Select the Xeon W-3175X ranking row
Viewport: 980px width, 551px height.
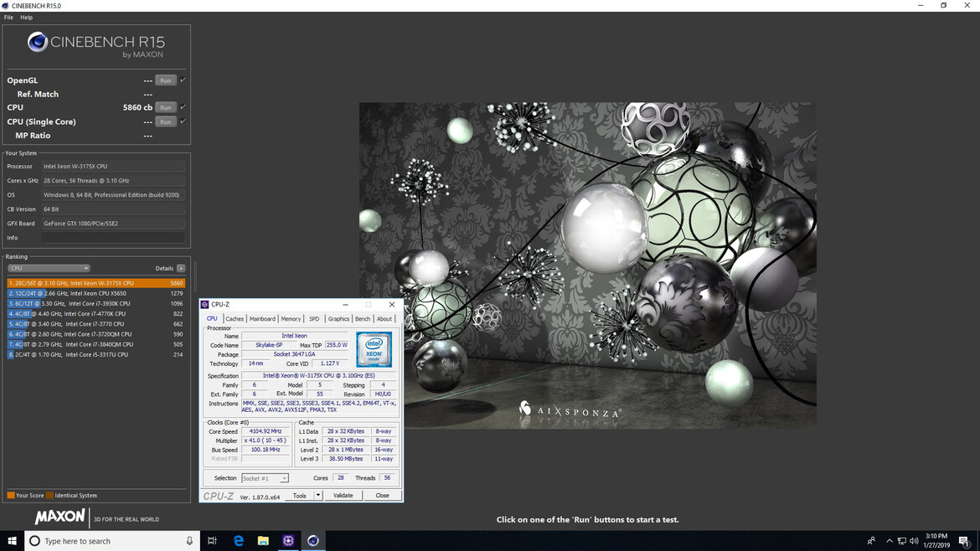pos(96,283)
